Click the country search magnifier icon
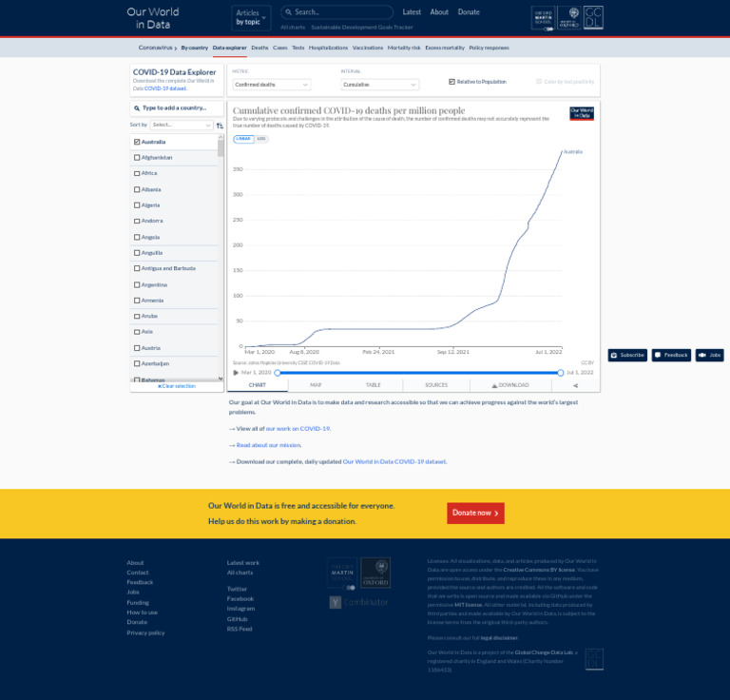Screen dimensions: 730x700 (x=137, y=108)
